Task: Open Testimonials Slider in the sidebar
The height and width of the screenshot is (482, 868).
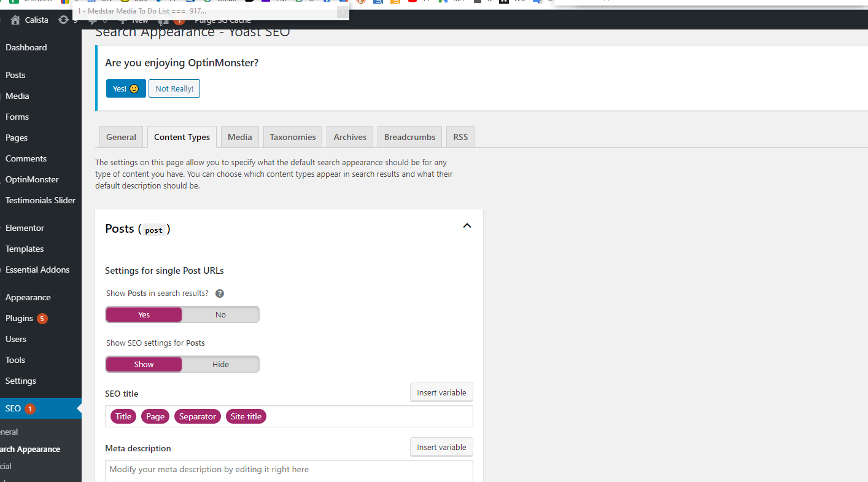Action: [41, 200]
